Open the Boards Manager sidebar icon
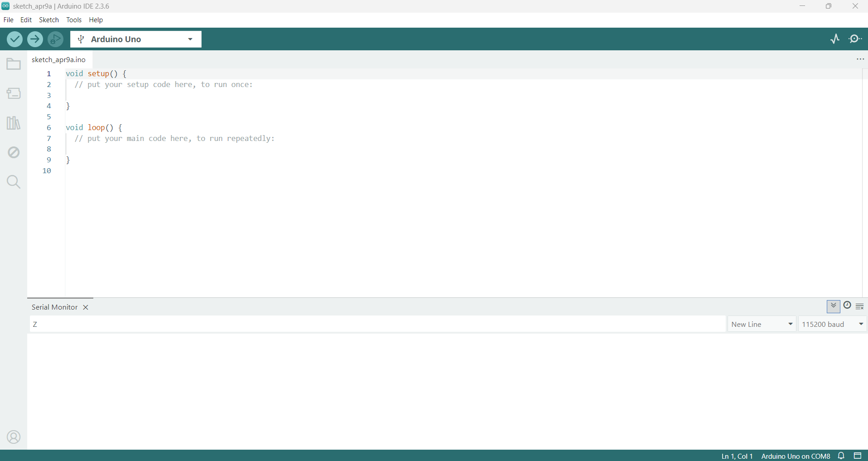 [14, 93]
